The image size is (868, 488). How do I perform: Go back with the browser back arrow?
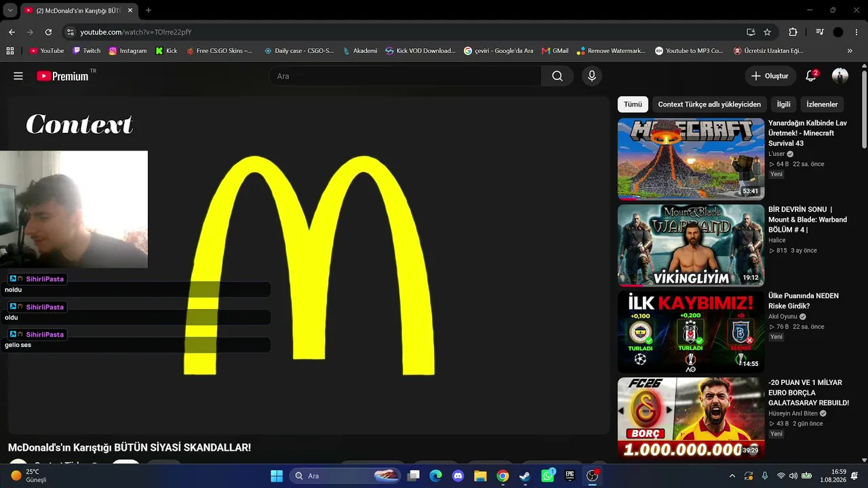[x=12, y=32]
